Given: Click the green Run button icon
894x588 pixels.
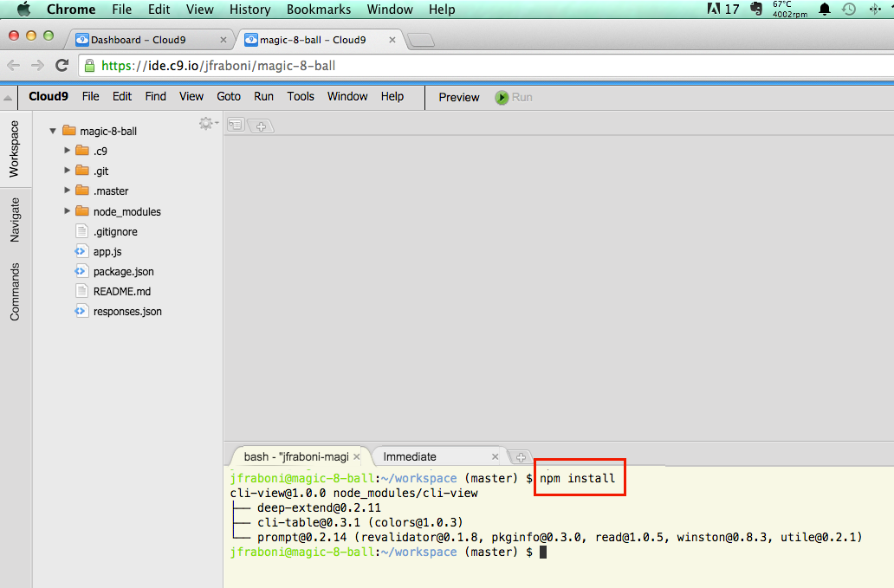Looking at the screenshot, I should [x=502, y=98].
